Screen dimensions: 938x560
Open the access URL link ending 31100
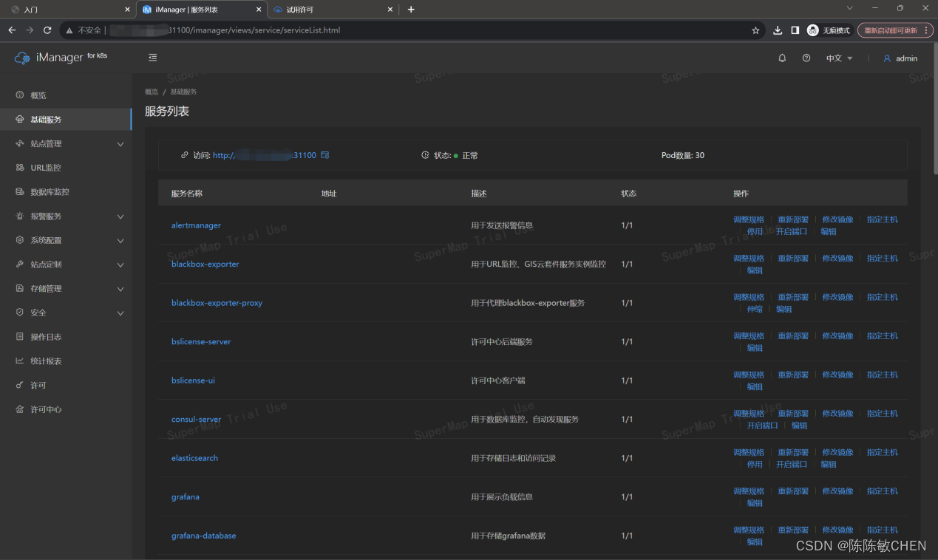click(x=265, y=155)
